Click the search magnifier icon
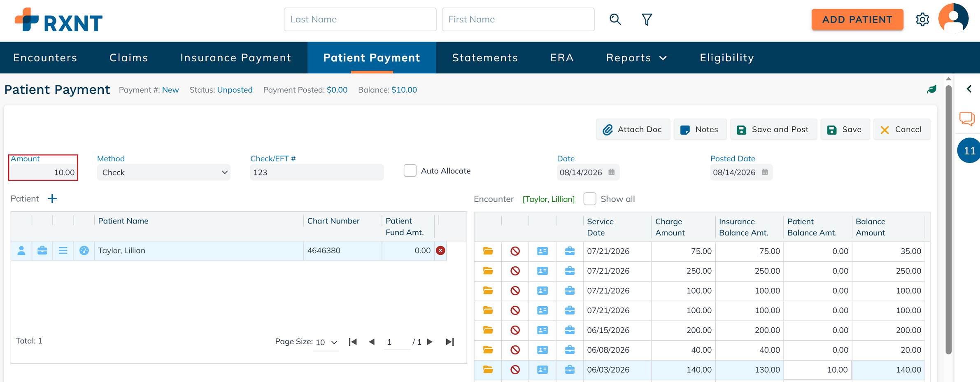 point(615,19)
